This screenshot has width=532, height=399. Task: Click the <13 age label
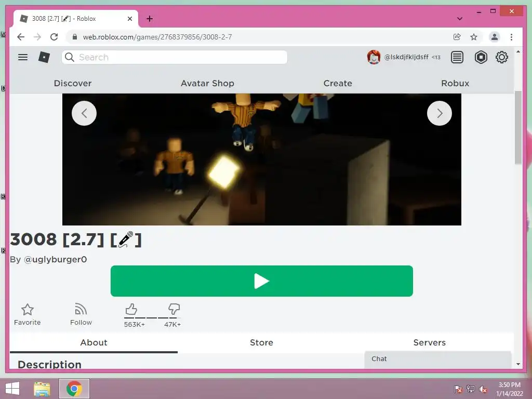[x=436, y=57]
